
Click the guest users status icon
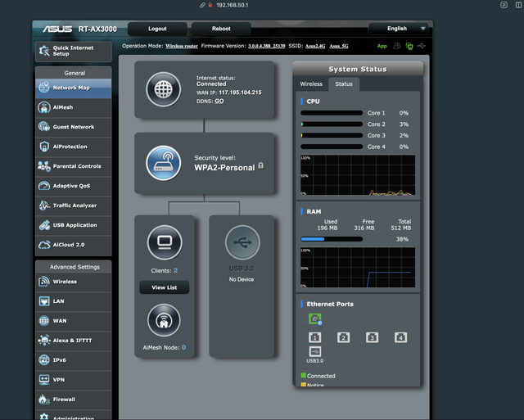coord(397,46)
